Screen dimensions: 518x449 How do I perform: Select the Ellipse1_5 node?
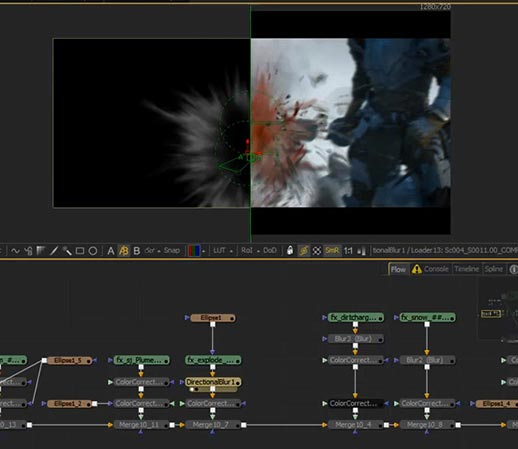(69, 360)
